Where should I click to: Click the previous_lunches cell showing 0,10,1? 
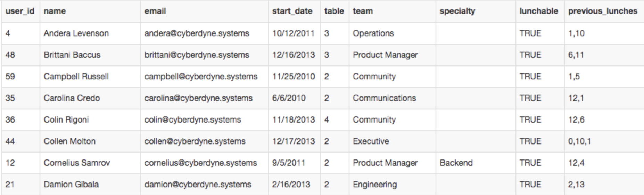(x=579, y=141)
